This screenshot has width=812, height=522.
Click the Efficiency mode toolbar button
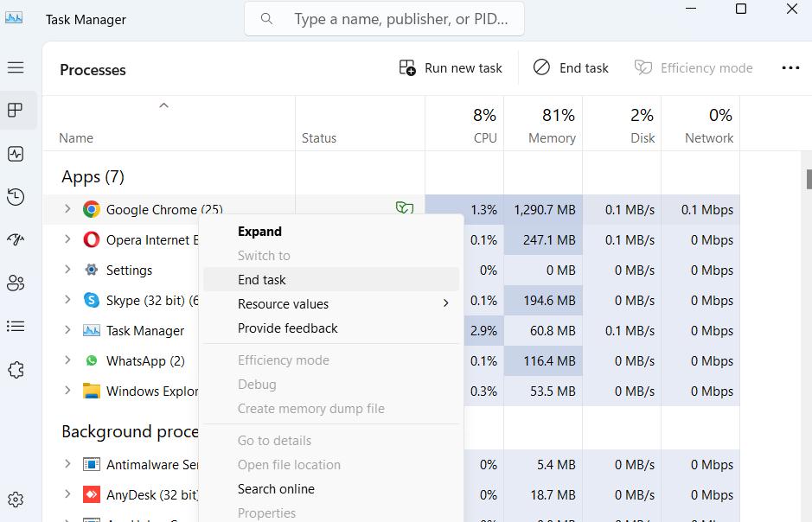[694, 67]
